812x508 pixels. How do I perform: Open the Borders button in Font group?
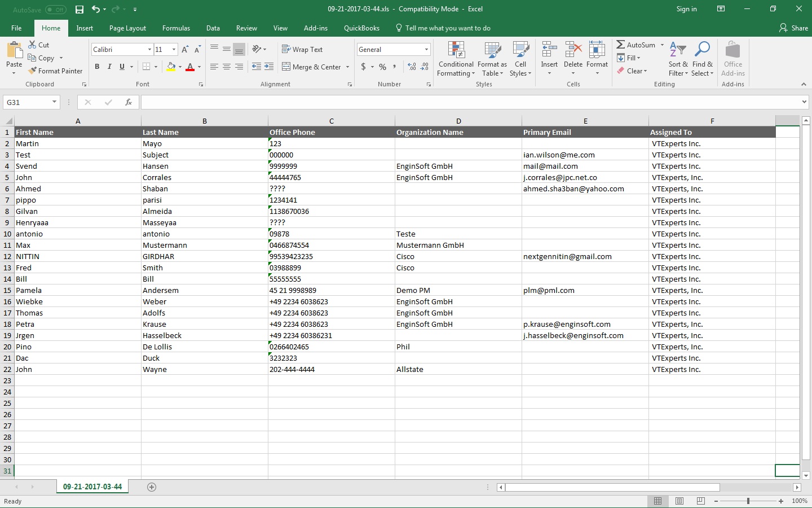[146, 67]
